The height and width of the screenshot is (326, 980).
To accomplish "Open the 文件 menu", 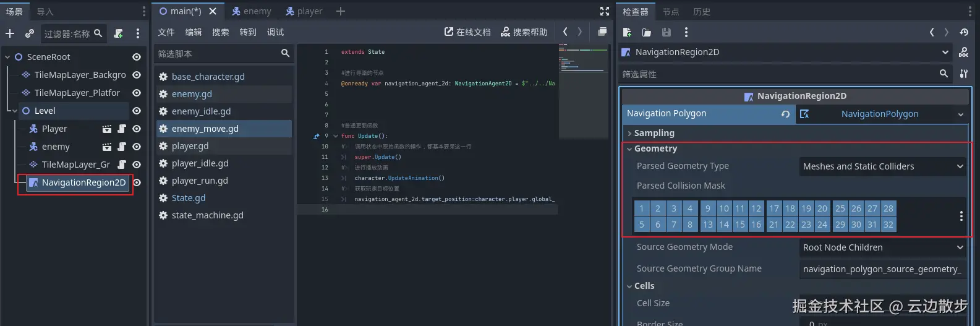I will (166, 32).
